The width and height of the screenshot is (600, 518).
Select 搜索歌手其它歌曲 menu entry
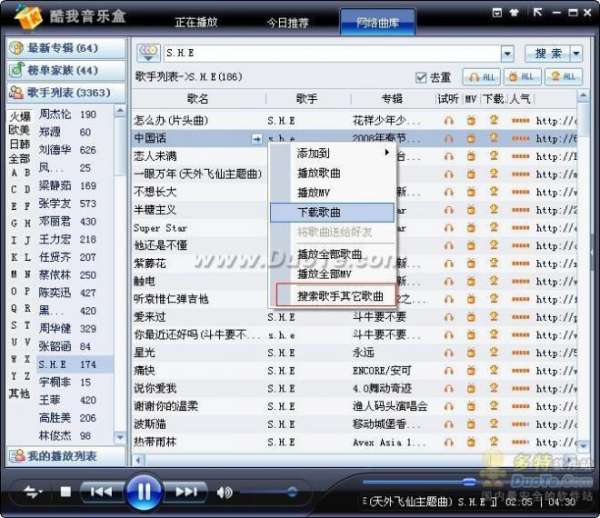pos(336,295)
